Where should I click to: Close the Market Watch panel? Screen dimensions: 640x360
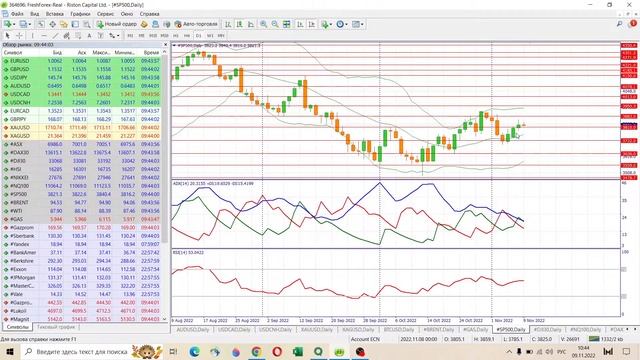click(165, 44)
